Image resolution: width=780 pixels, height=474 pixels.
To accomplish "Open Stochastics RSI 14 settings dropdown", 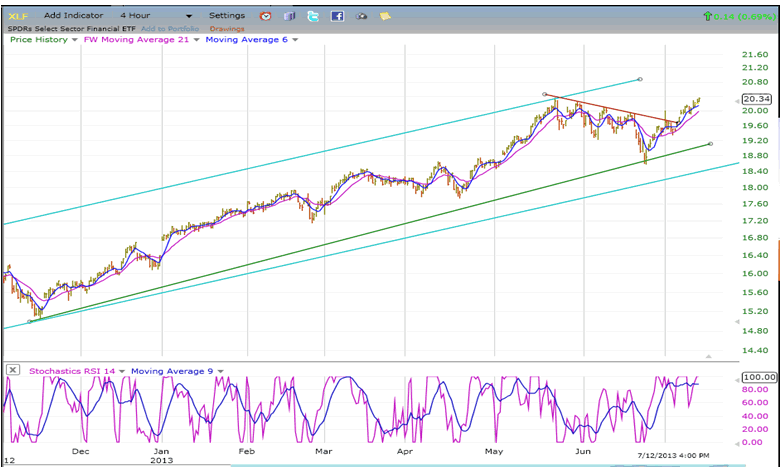I will click(x=122, y=371).
